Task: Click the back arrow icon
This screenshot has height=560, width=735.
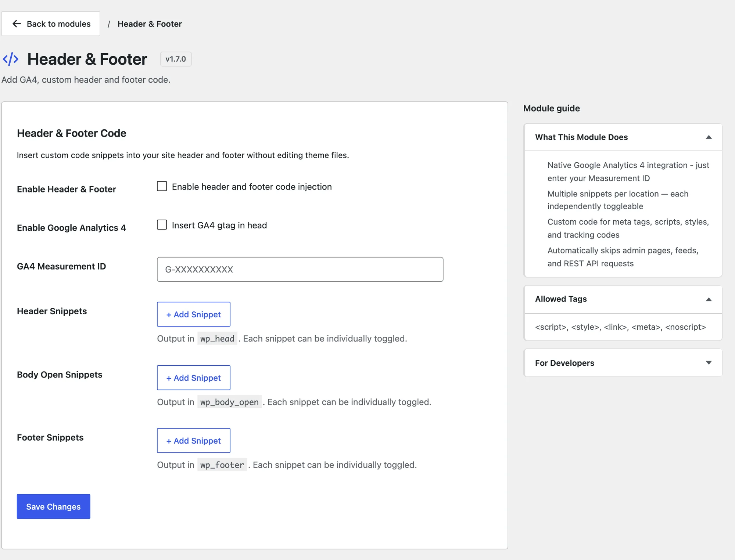Action: coord(17,24)
